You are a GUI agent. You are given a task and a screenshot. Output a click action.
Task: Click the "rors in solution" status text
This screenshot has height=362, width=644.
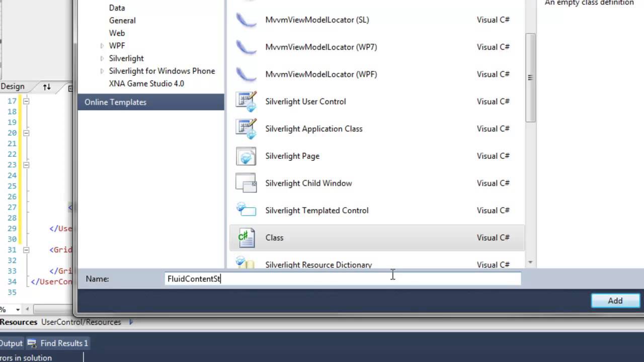click(26, 358)
